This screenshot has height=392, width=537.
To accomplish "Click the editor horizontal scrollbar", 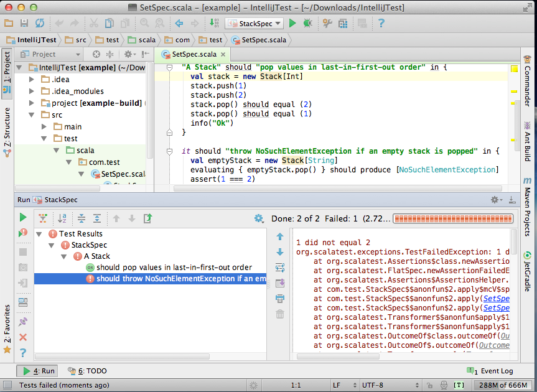I will click(338, 189).
